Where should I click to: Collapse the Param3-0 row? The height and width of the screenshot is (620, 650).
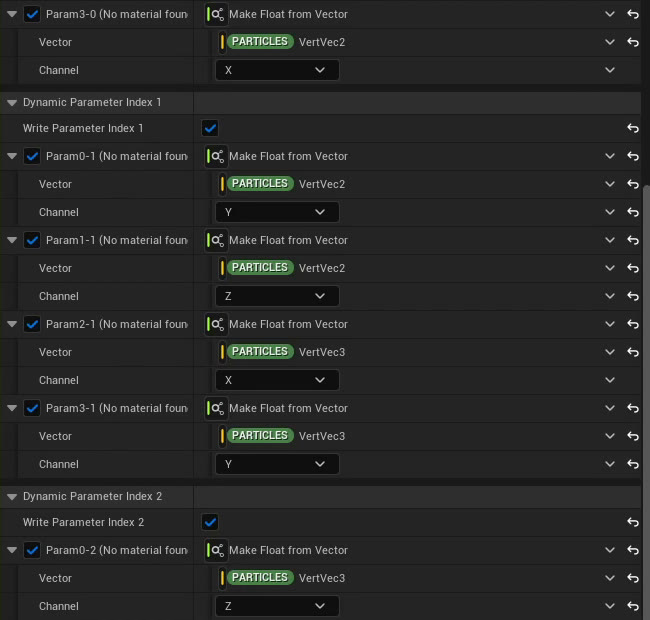tap(12, 15)
